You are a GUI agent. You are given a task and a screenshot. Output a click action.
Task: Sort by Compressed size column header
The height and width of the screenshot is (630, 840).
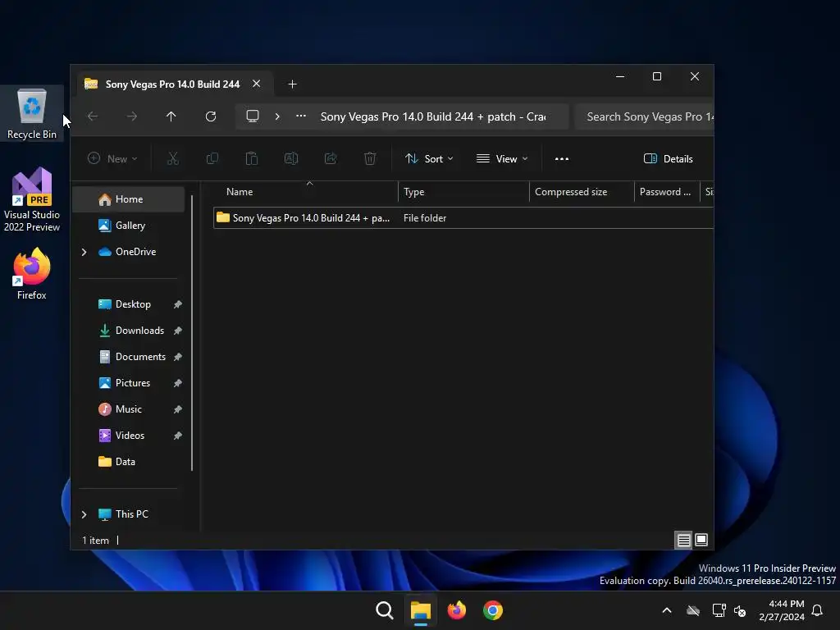pyautogui.click(x=582, y=192)
